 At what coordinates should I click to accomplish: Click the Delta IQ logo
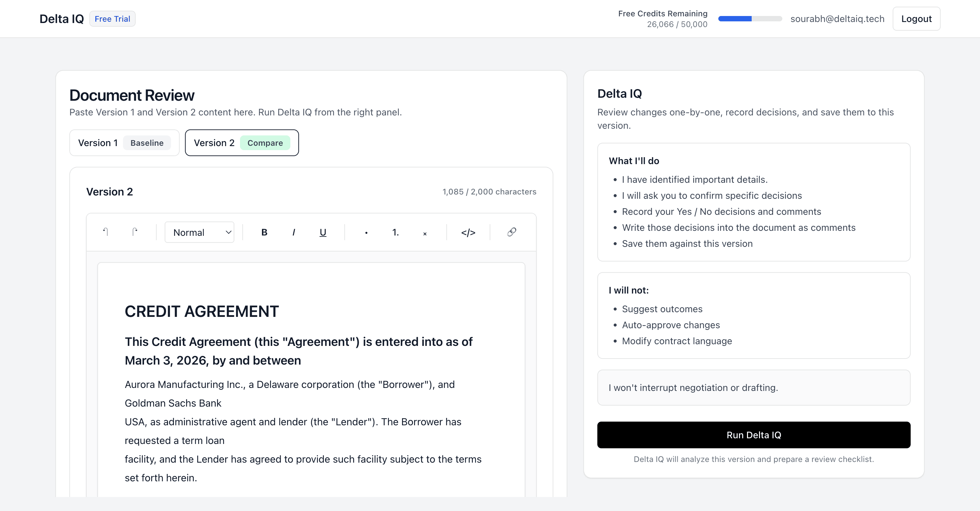pos(61,18)
